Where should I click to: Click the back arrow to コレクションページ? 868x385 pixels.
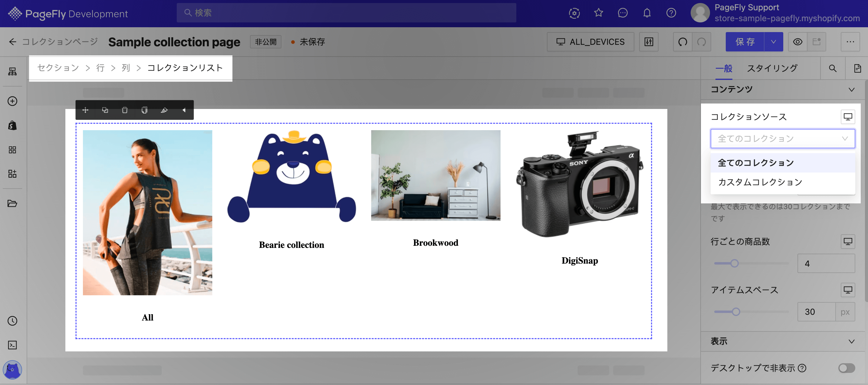point(12,42)
